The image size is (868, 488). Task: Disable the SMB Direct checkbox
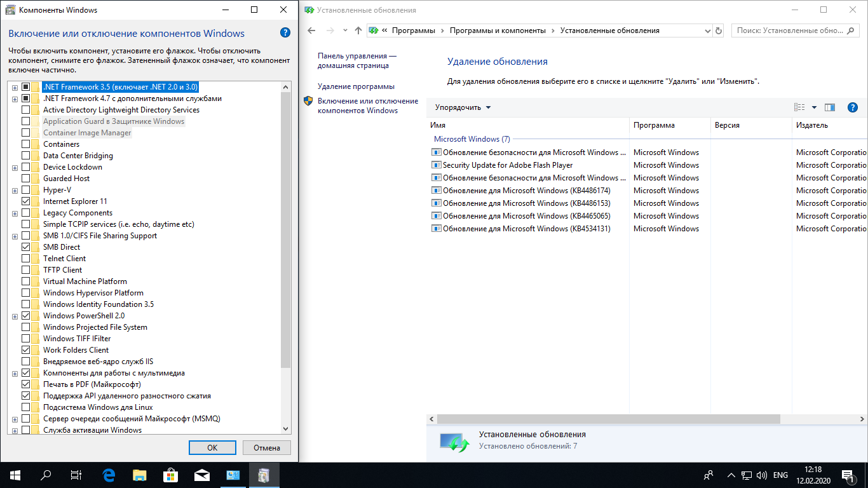click(x=25, y=247)
